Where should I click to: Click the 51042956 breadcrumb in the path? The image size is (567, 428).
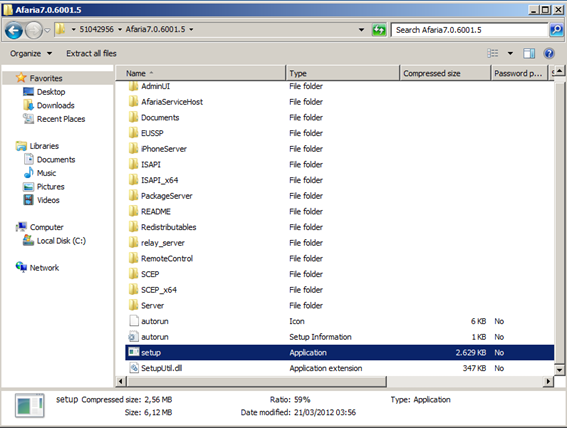point(97,29)
